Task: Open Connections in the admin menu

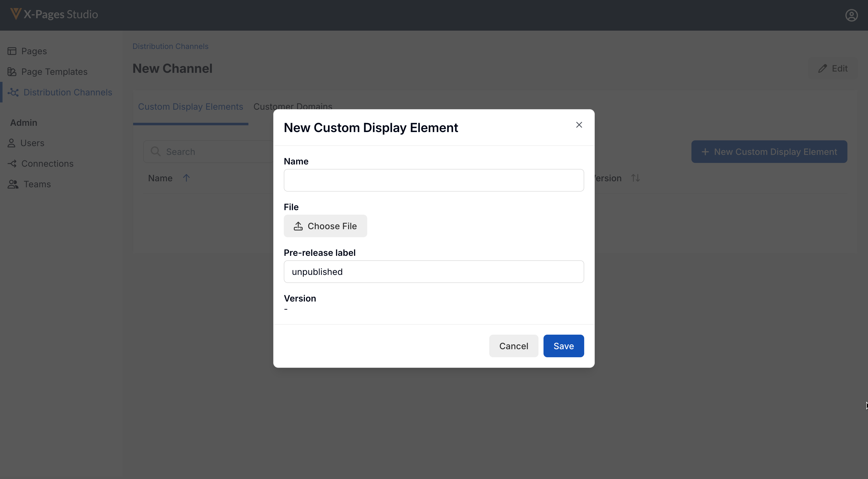Action: [x=47, y=164]
